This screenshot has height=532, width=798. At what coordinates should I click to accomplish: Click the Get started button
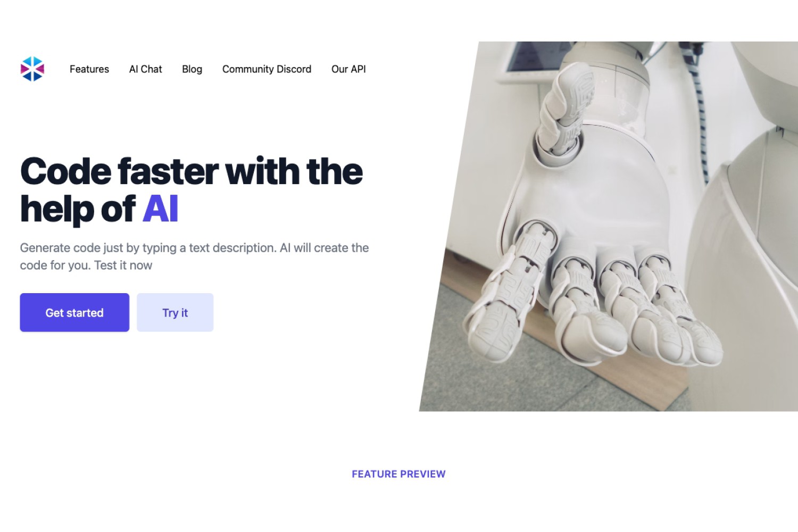point(74,312)
